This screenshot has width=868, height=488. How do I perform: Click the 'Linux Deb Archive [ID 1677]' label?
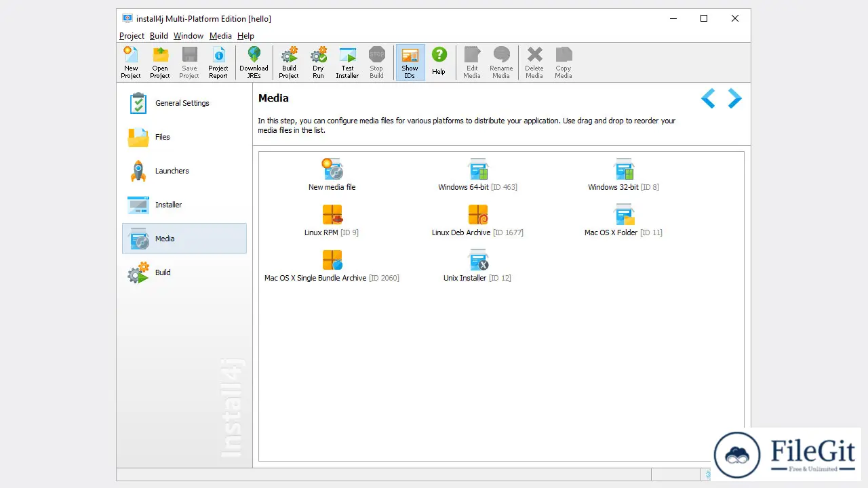(477, 232)
